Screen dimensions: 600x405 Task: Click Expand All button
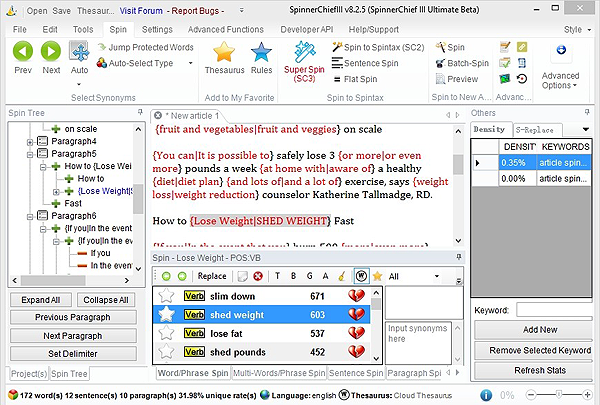[x=41, y=300]
